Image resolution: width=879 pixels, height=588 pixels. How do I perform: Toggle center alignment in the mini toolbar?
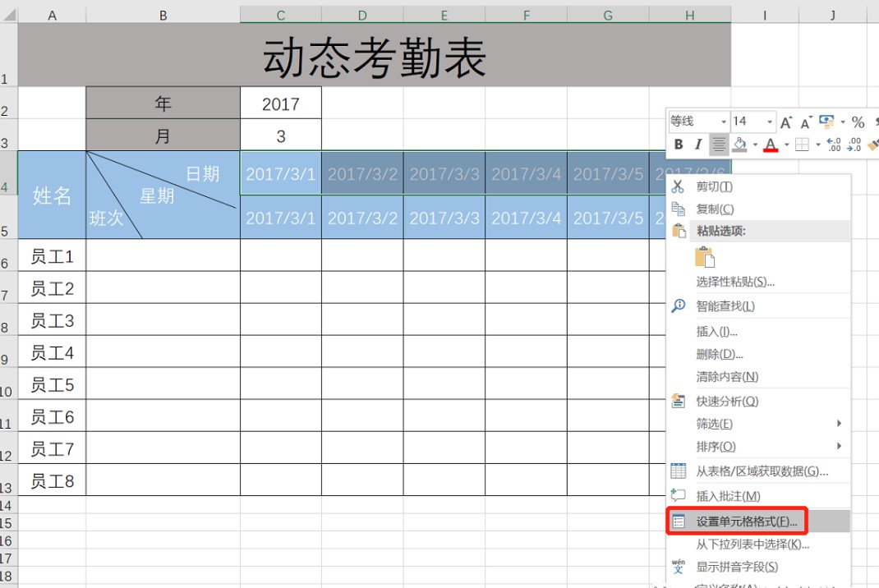click(718, 145)
